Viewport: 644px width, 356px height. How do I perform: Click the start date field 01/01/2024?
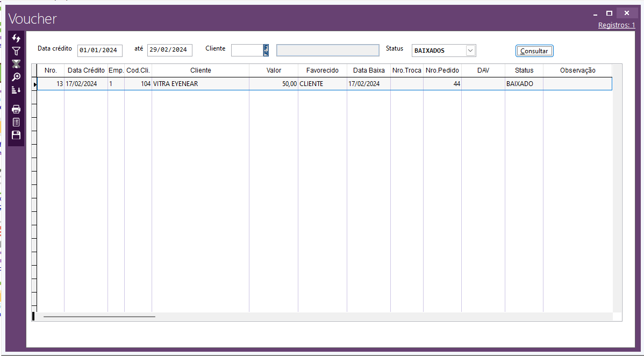(99, 51)
